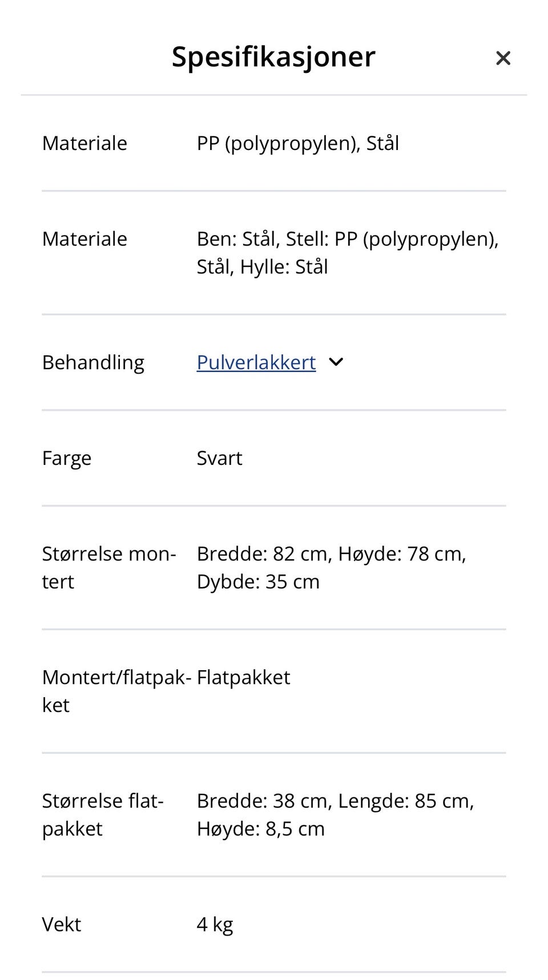Open the Pulverlakkert link
The width and height of the screenshot is (548, 980).
pyautogui.click(x=255, y=362)
